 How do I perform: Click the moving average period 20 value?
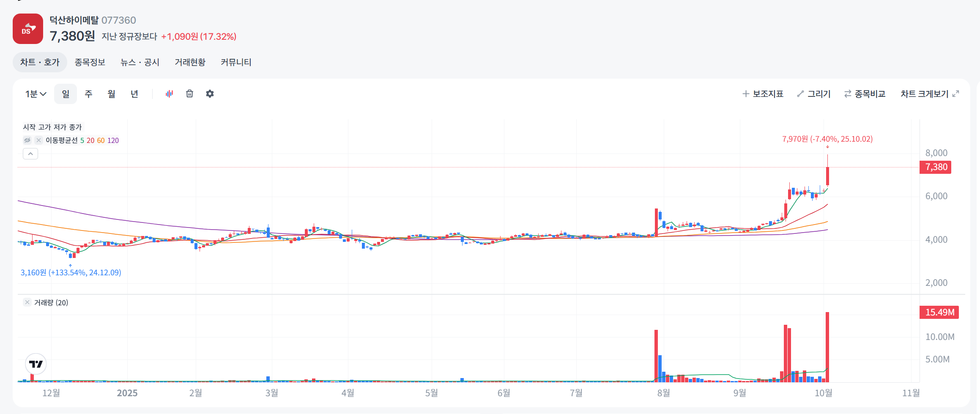click(90, 140)
